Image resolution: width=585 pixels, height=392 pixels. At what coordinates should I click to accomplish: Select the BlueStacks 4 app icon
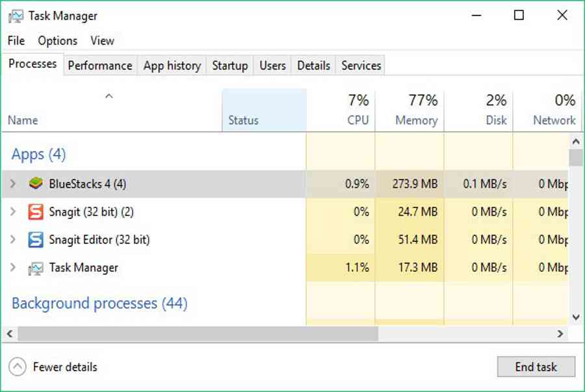(36, 183)
